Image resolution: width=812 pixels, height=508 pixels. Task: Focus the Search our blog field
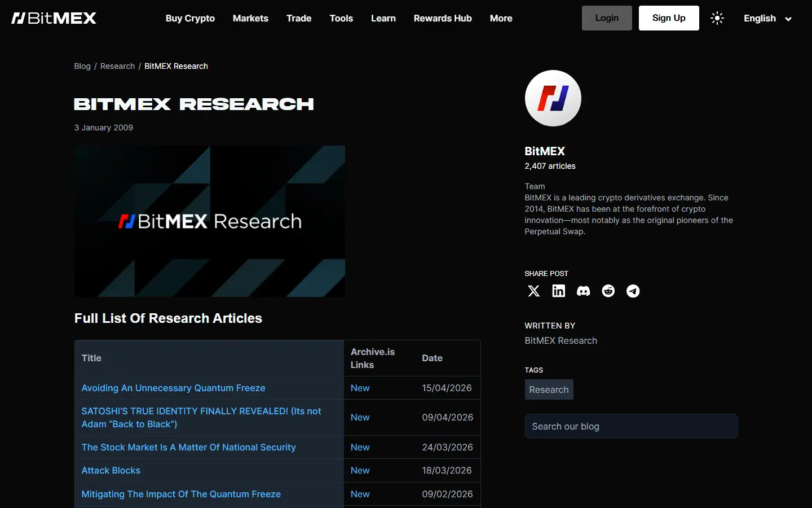click(631, 426)
